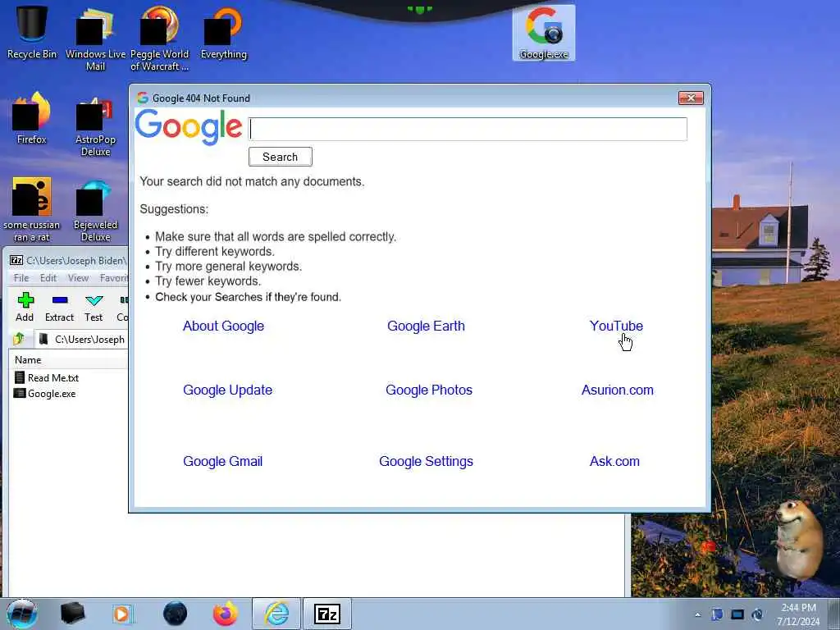Screen dimensions: 840x630
Task: Click the black folder taskbar icon
Action: point(73,614)
